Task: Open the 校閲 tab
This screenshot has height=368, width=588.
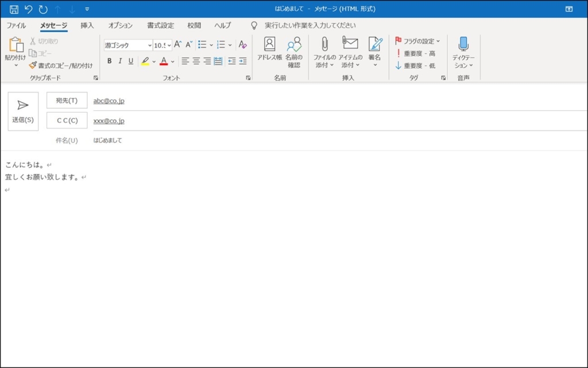Action: click(x=194, y=25)
